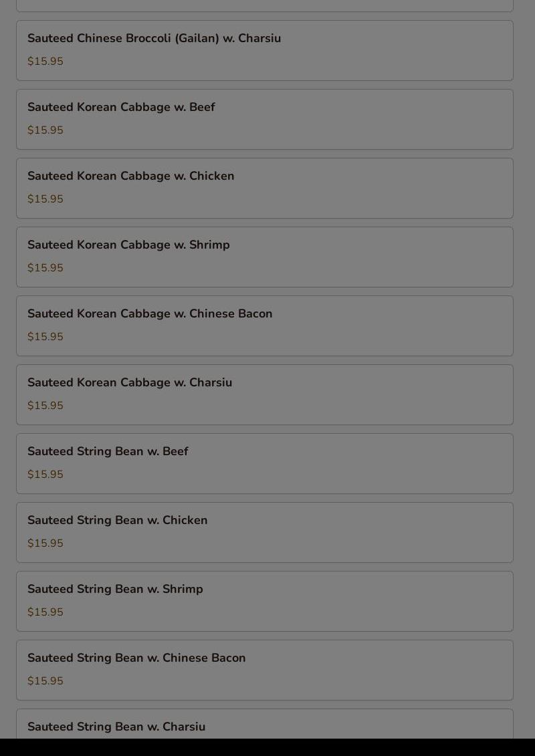Pick Sauteed String Bean w. Beef

[108, 452]
